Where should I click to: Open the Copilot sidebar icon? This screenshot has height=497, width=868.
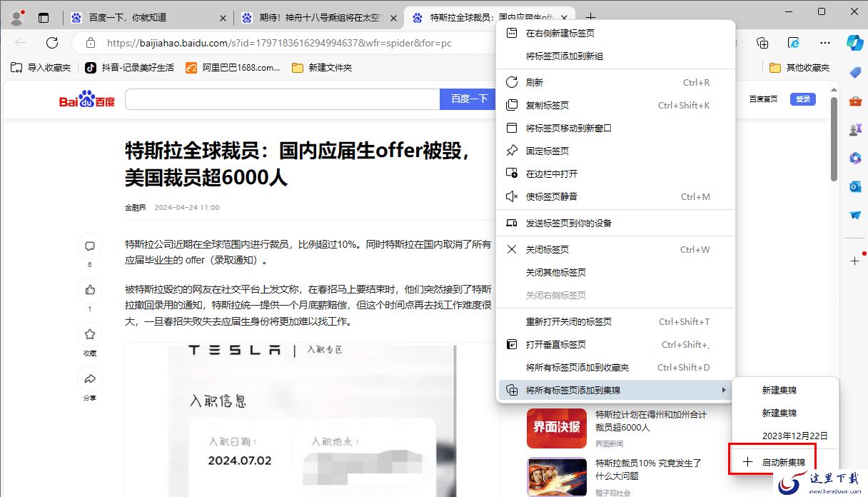click(x=855, y=42)
